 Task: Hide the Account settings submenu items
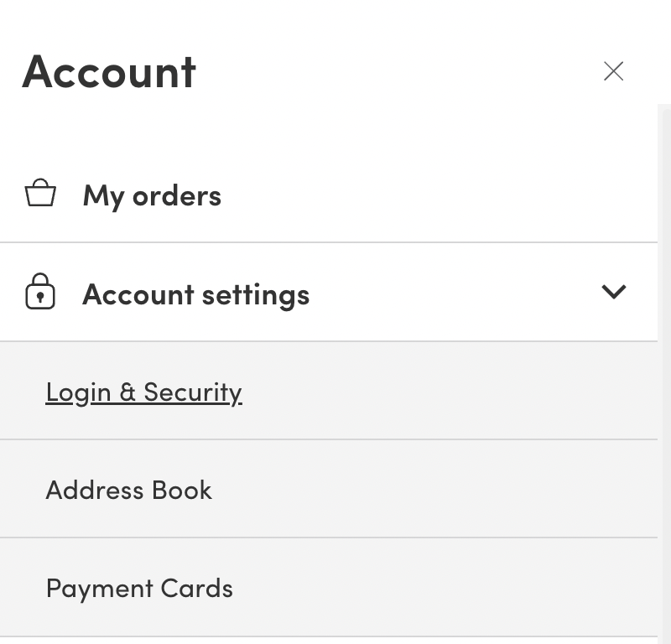click(x=614, y=292)
